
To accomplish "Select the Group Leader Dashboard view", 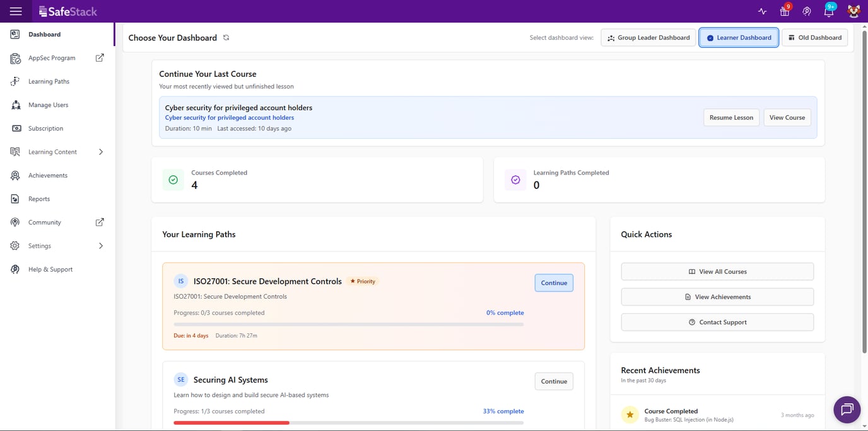I will pyautogui.click(x=648, y=37).
